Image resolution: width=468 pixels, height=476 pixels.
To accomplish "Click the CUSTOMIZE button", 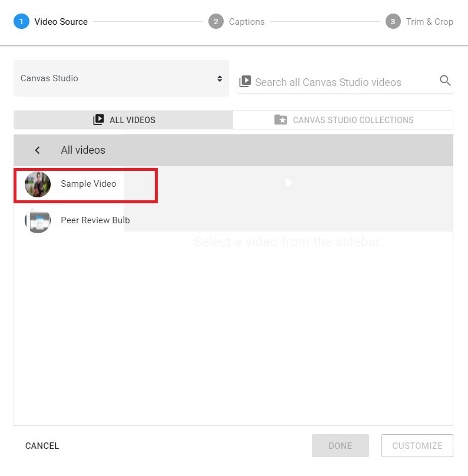I will 417,445.
